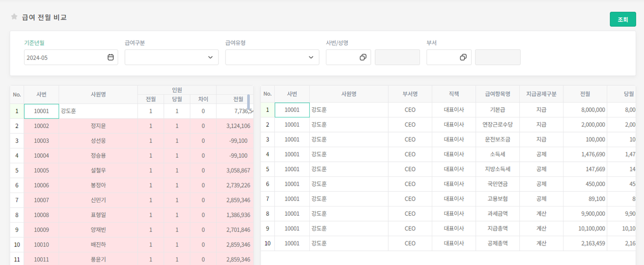Click the 급여항목명 column header
The image size is (644, 265).
click(x=497, y=94)
